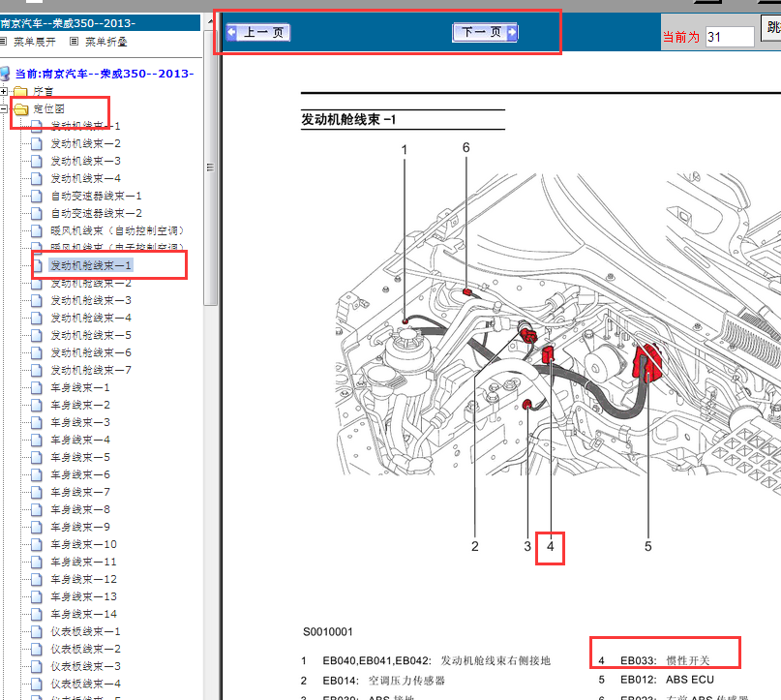Click document icon beside 自动变速器线束—1

coord(37,196)
